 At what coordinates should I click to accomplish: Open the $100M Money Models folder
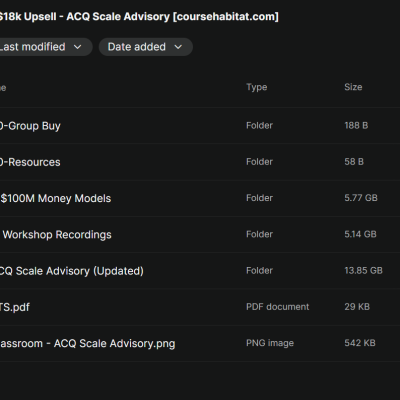[x=200, y=198]
